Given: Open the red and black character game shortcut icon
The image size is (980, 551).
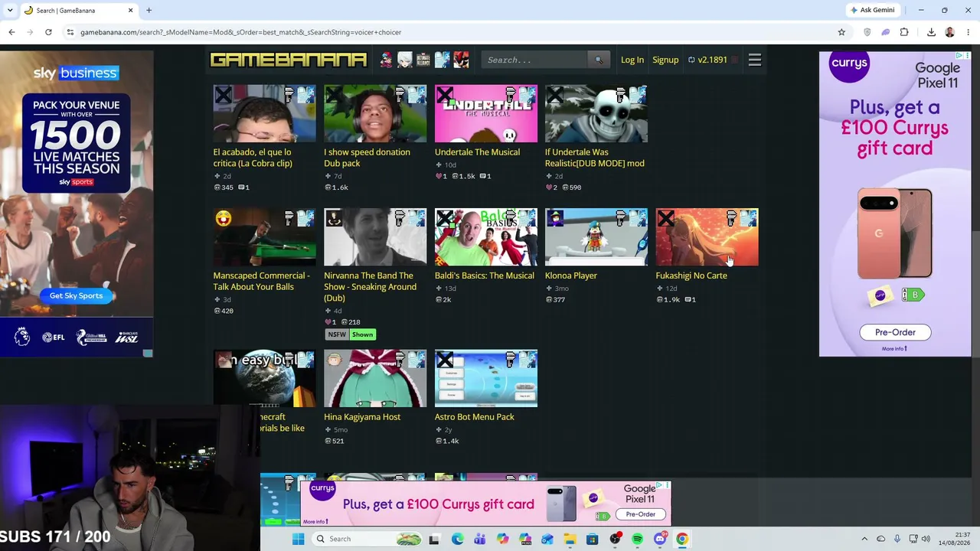Looking at the screenshot, I should [x=461, y=60].
